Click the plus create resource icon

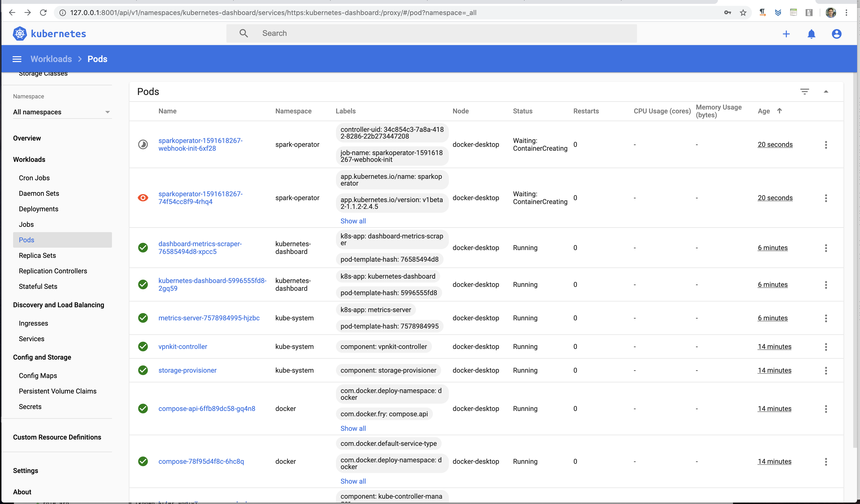pyautogui.click(x=786, y=34)
